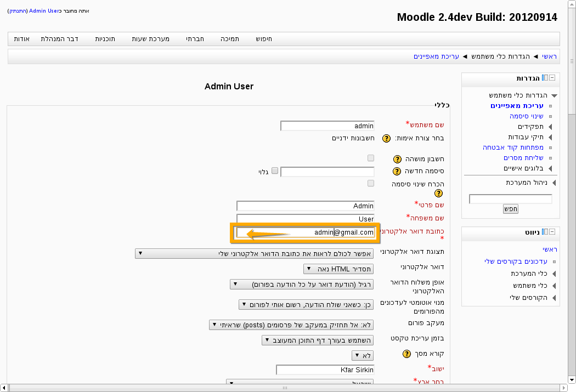Click the email field with admin@gmail.com

pos(305,232)
